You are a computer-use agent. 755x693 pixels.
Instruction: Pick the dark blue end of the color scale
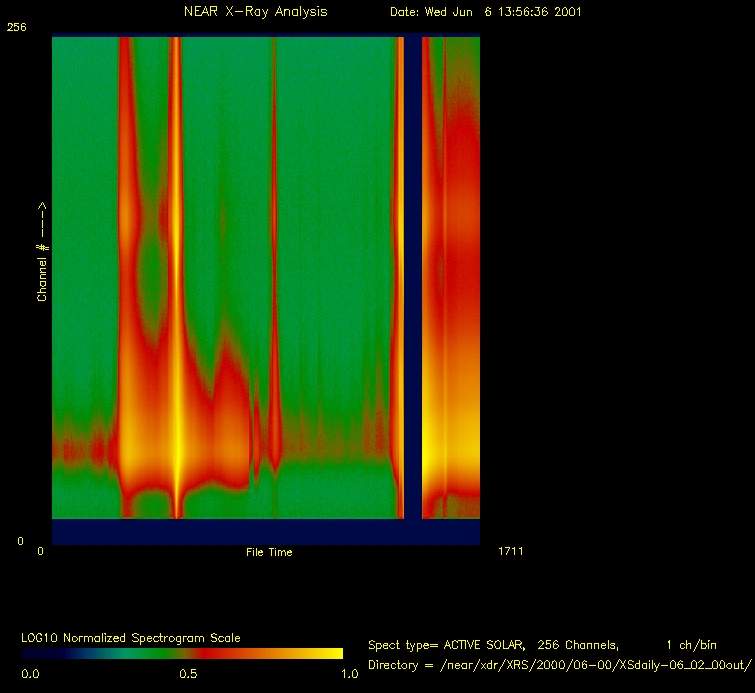click(x=30, y=653)
